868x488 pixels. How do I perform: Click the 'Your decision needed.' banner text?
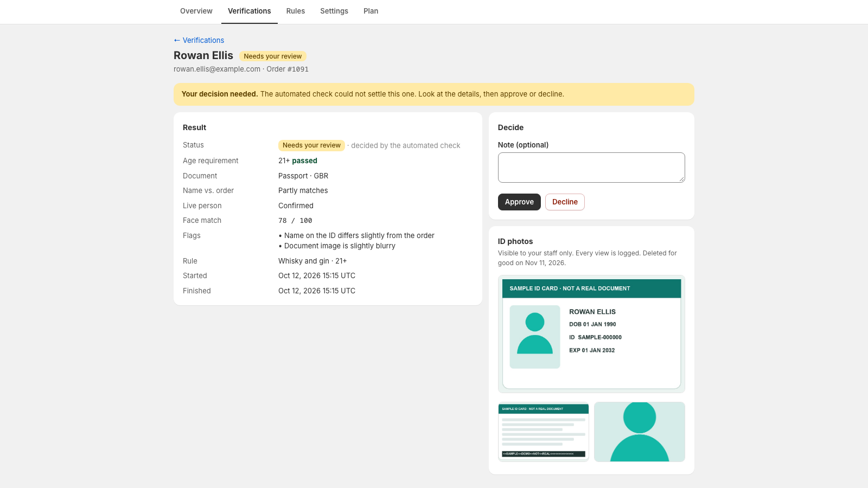(220, 94)
